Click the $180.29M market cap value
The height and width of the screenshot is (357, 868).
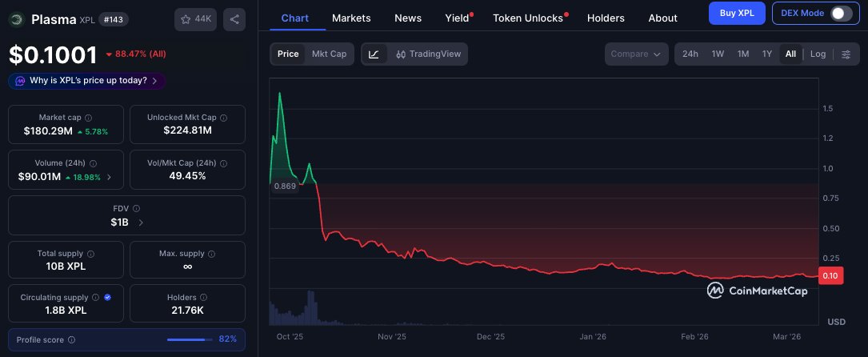[48, 132]
